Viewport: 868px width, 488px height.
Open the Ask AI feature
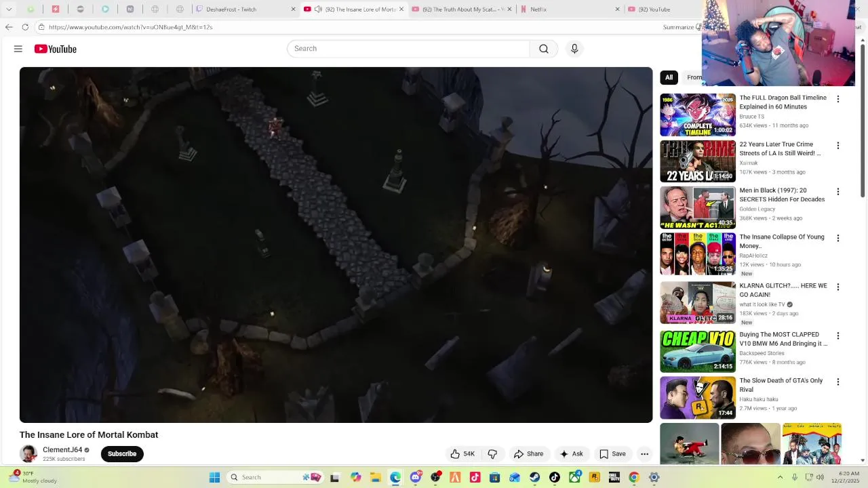click(x=571, y=454)
